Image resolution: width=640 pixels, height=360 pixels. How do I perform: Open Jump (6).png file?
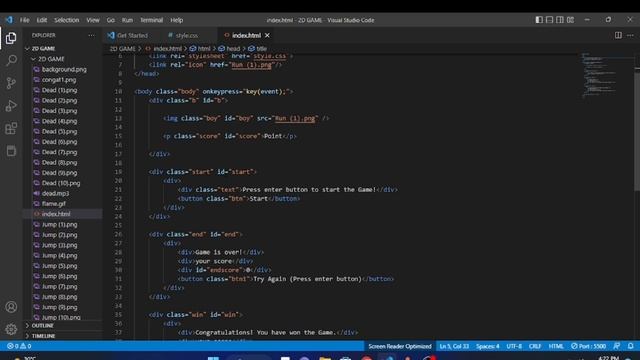click(59, 276)
